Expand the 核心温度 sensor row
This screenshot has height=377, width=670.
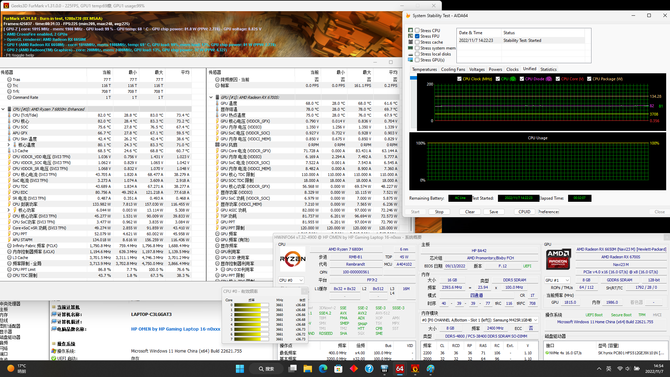[x=9, y=145]
